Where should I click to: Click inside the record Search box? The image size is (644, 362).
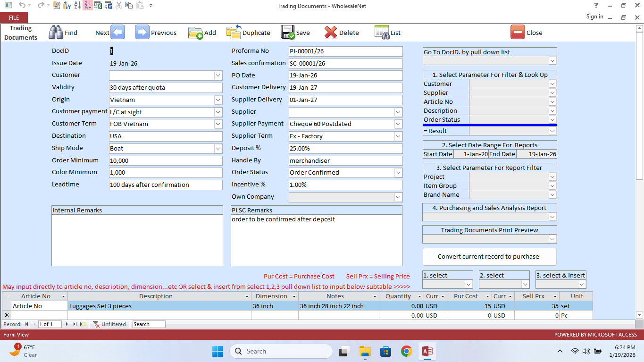pos(148,324)
